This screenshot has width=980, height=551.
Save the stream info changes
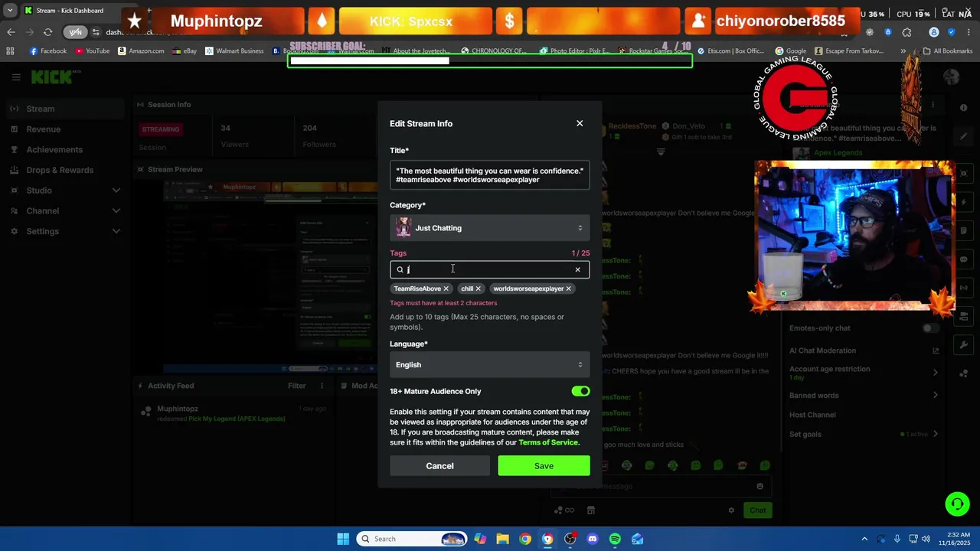(544, 465)
